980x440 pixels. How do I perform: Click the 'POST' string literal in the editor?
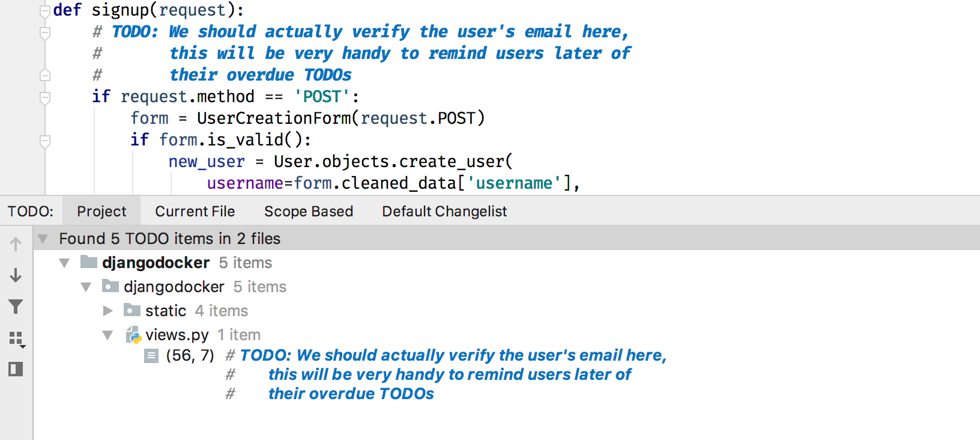pos(322,96)
